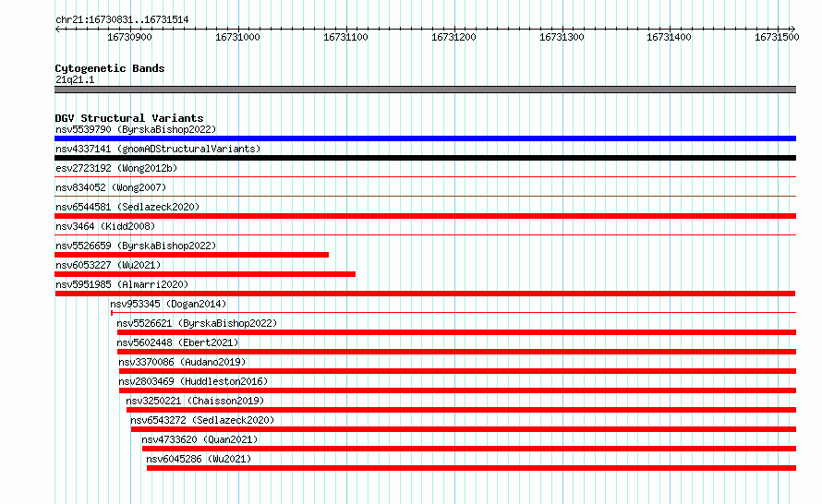Select the blue nsv5539790 variant bar
Viewport: 822px width, 504px height.
click(425, 138)
